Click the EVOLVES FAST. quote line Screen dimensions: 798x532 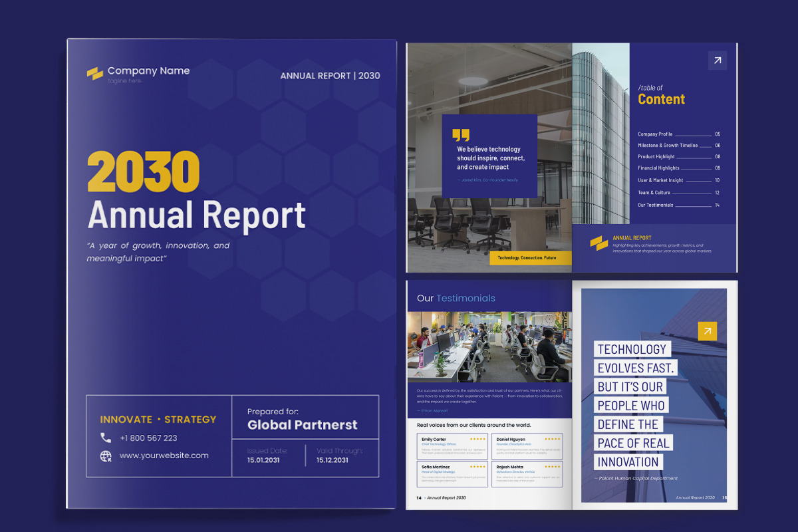tap(636, 368)
